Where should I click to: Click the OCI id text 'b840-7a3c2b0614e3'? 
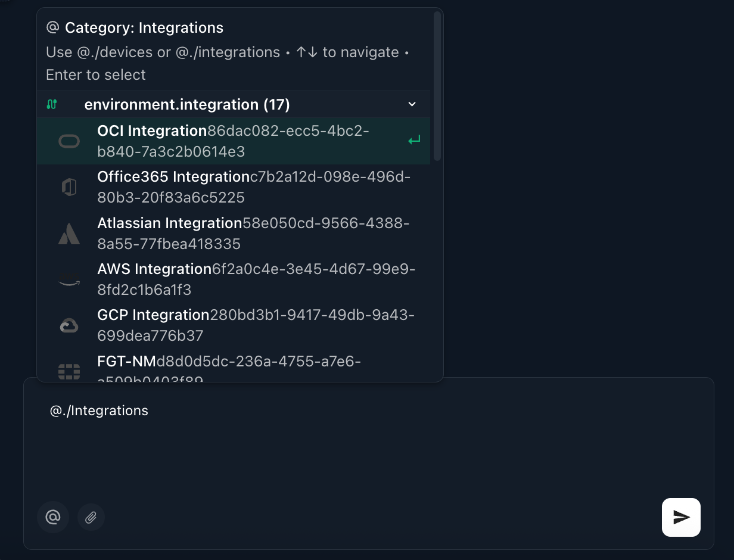coord(171,152)
